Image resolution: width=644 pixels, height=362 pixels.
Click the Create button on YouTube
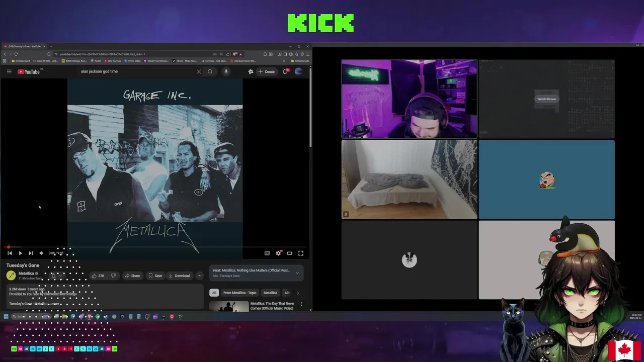(267, 71)
